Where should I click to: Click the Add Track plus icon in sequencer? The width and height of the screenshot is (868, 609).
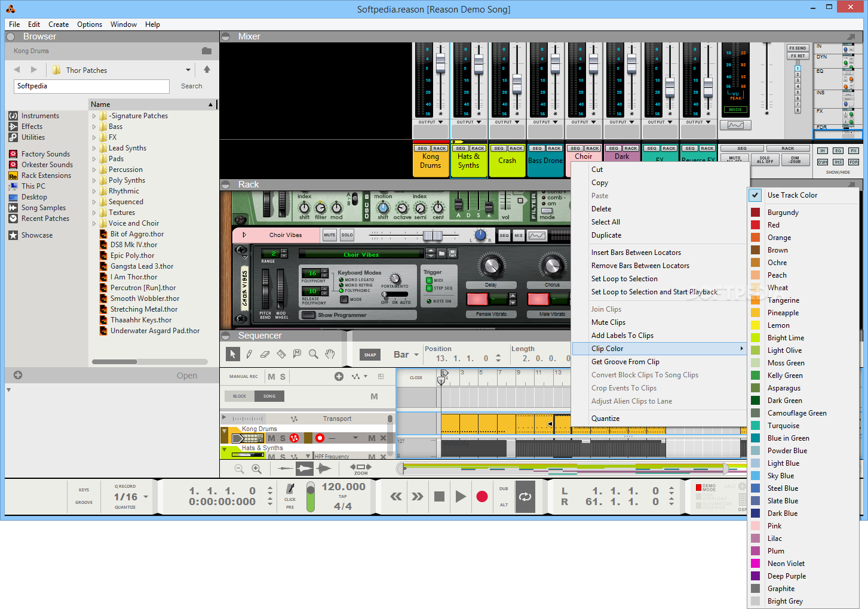pos(339,376)
